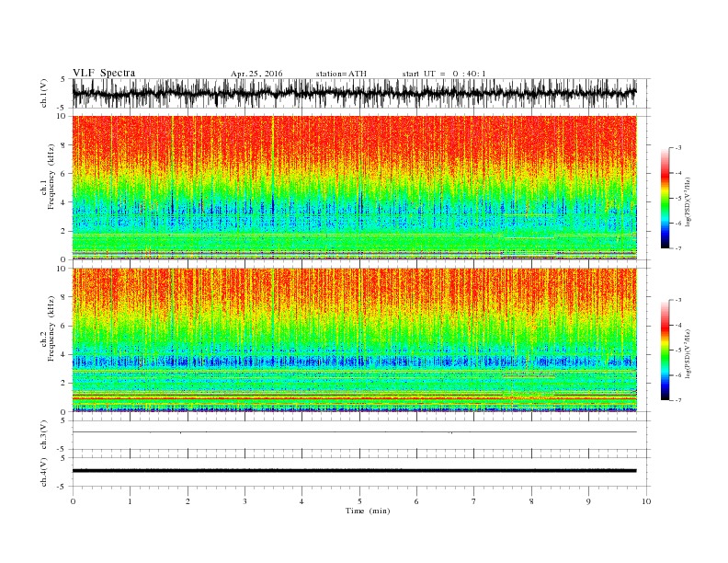
Task: Click the lower "log(PSD)(V²/Hz)" colorbar label
Action: coord(688,353)
